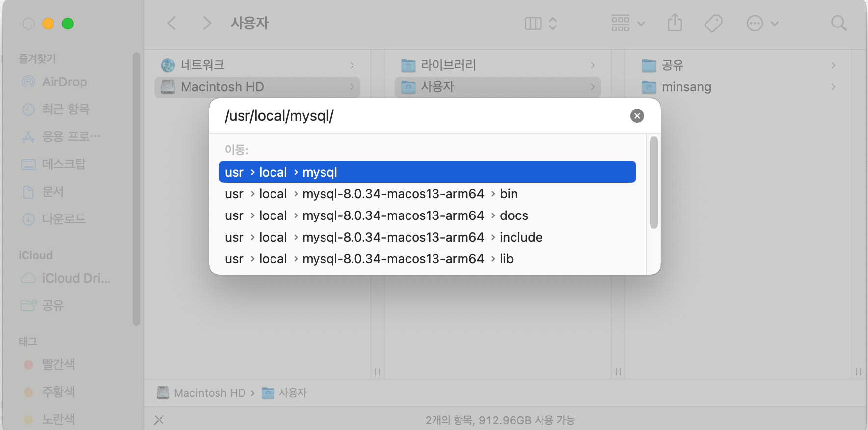Select 데스크탑 in the sidebar

(65, 164)
